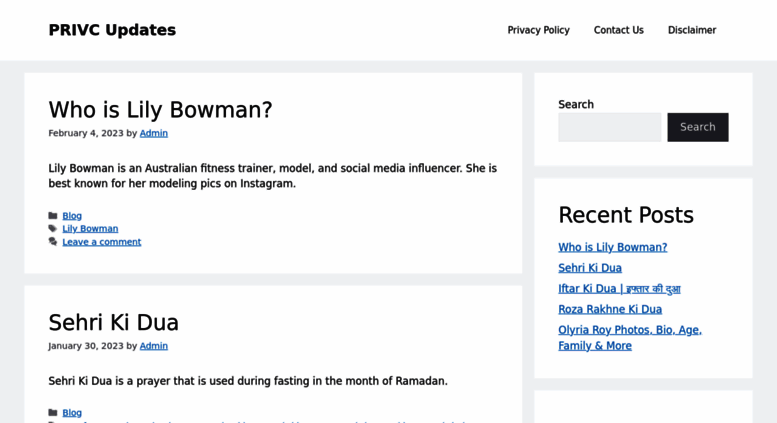Open the Sehri Ki Dua post heading
The image size is (777, 423).
coord(113,322)
